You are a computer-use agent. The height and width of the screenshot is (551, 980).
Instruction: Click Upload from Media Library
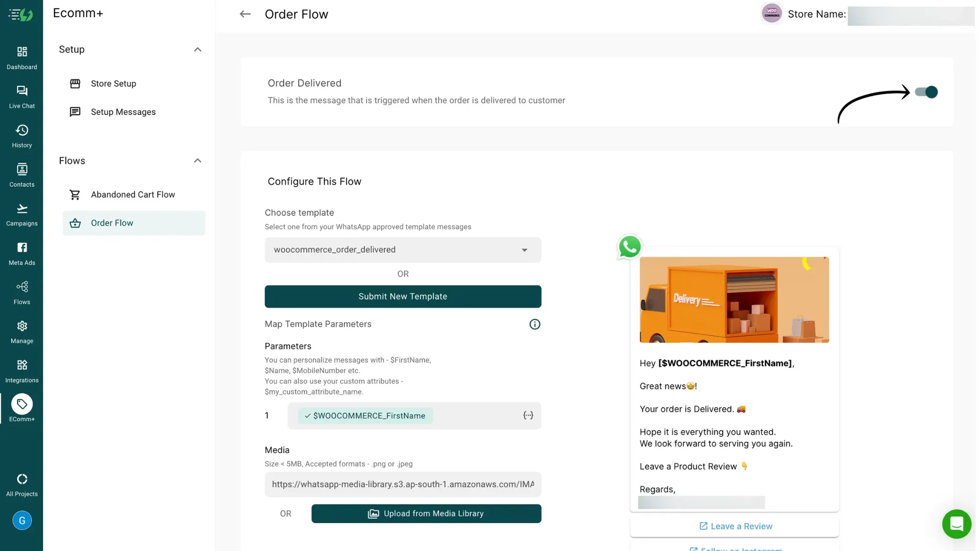426,513
